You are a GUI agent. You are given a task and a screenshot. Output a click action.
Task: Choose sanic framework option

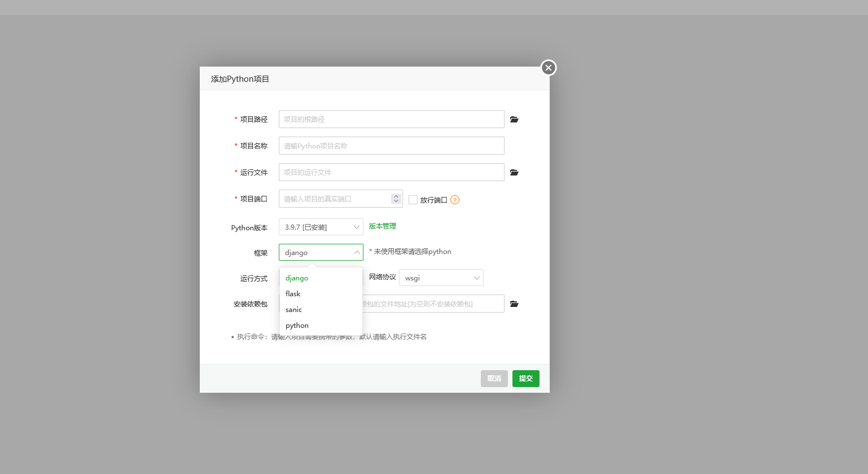[321, 310]
